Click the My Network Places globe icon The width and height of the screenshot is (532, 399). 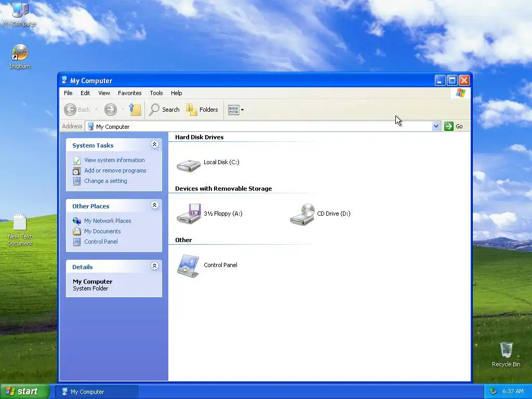(x=77, y=221)
